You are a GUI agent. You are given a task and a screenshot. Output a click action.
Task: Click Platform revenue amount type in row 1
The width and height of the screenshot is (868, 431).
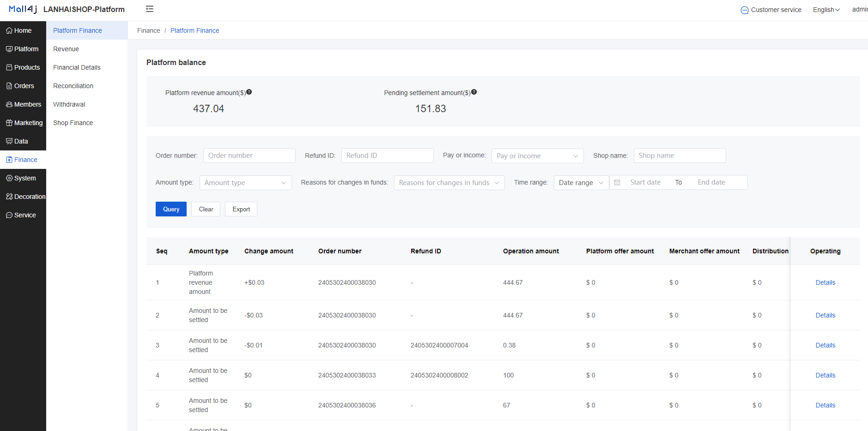click(x=201, y=282)
